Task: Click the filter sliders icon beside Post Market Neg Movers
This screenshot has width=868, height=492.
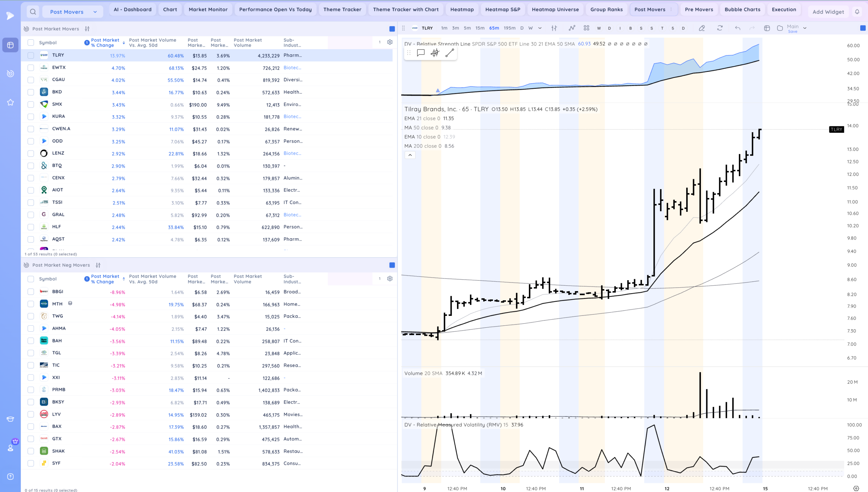Action: [x=98, y=265]
